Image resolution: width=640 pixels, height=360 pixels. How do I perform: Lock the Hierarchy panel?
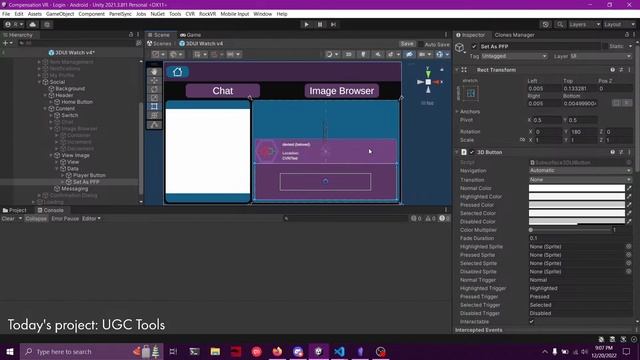pyautogui.click(x=131, y=35)
